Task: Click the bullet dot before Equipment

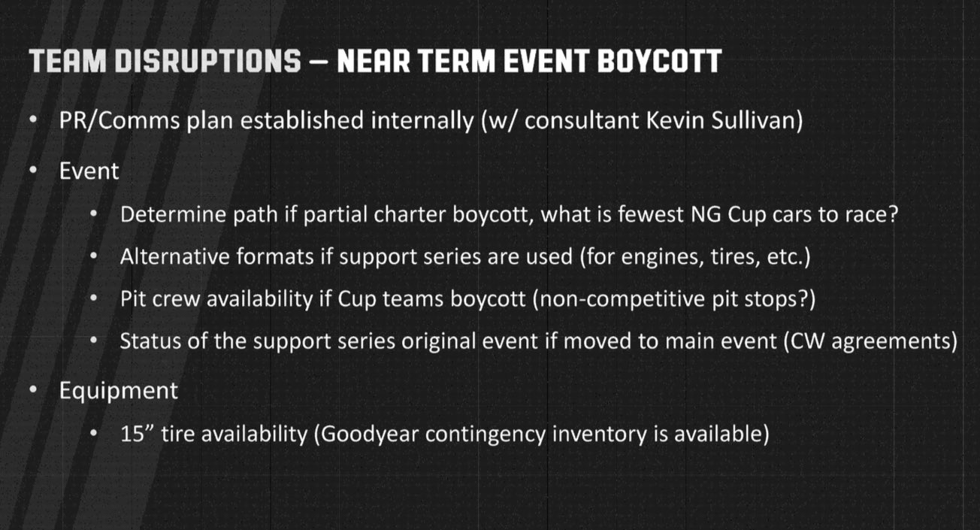Action: [x=33, y=391]
